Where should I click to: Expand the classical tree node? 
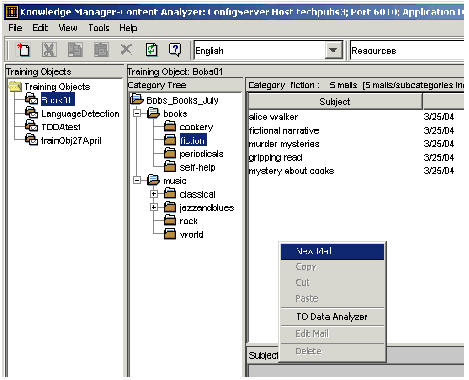coord(154,194)
